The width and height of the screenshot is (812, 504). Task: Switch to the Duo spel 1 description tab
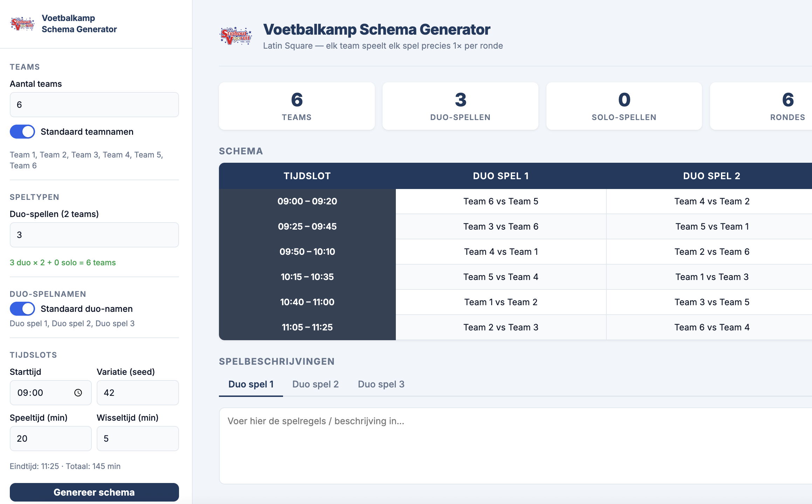coord(251,384)
